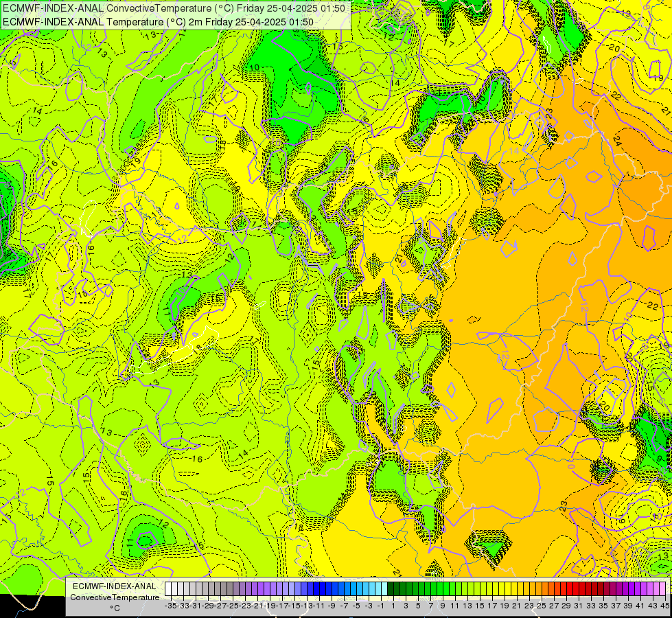Select the red swatch above legend label 31
The width and height of the screenshot is (672, 618).
pos(575,589)
